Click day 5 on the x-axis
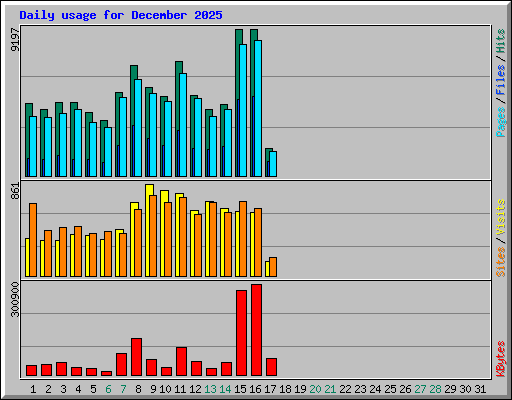Screen dimensions: 512x400 (93, 389)
